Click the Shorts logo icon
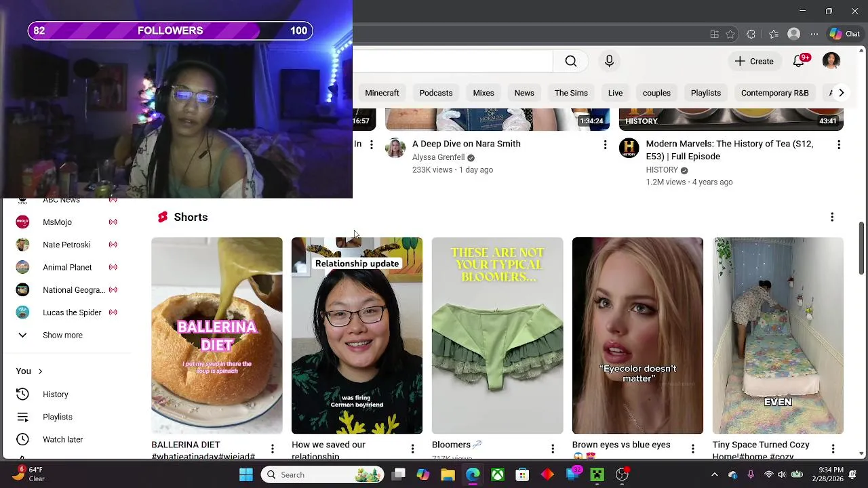Viewport: 868px width, 488px height. (x=163, y=217)
